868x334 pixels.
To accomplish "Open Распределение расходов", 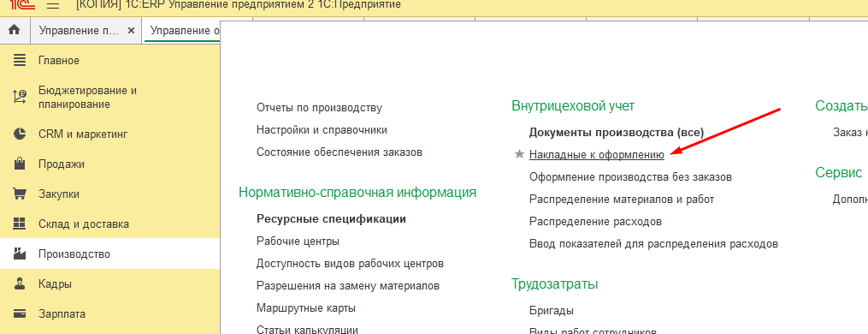I will coord(596,221).
